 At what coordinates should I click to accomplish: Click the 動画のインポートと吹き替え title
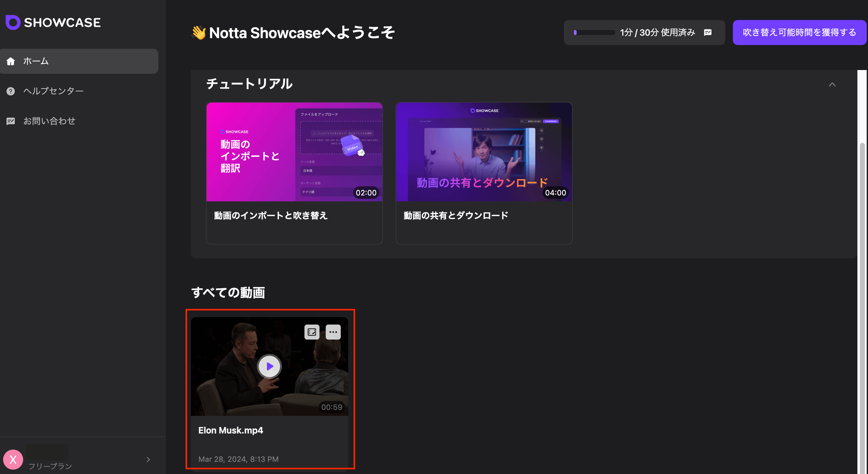click(x=271, y=215)
